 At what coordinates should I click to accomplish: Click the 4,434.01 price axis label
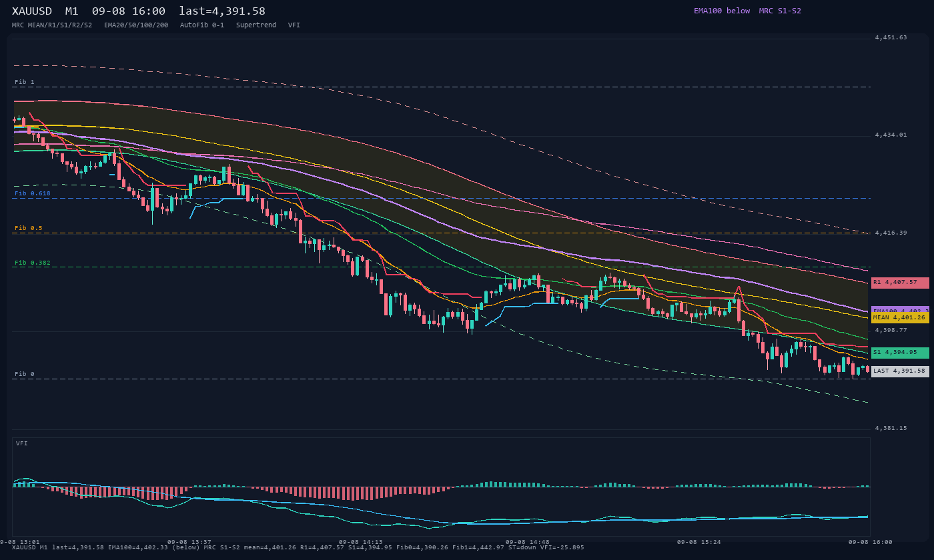point(891,135)
